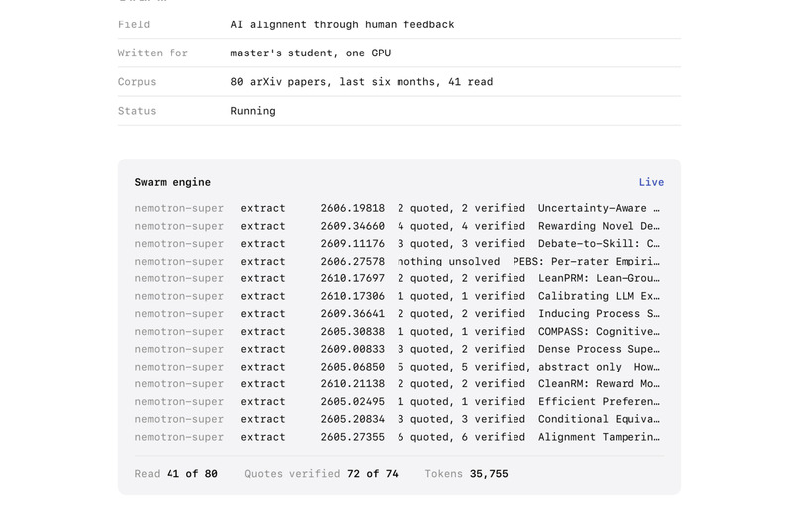The image size is (799, 532).
Task: Click paper ID 2605.06850
Action: click(353, 367)
